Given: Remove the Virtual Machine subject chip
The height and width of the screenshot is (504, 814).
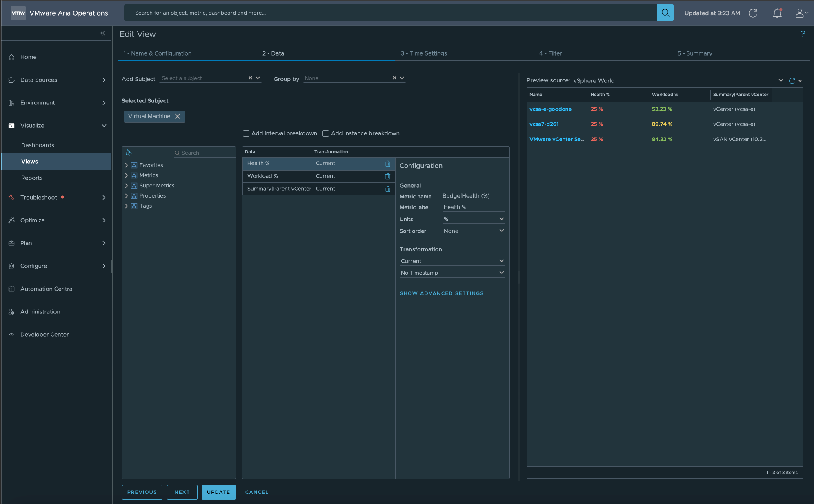Looking at the screenshot, I should coord(178,116).
